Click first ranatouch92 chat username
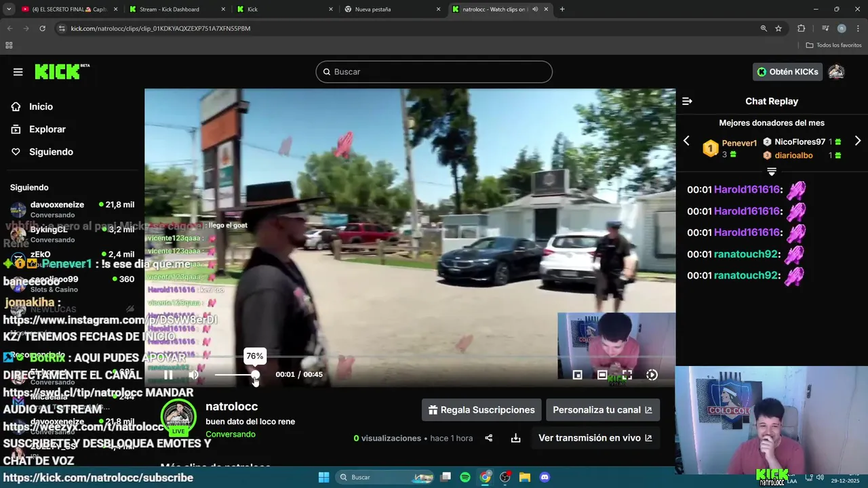This screenshot has width=868, height=488. (x=745, y=254)
